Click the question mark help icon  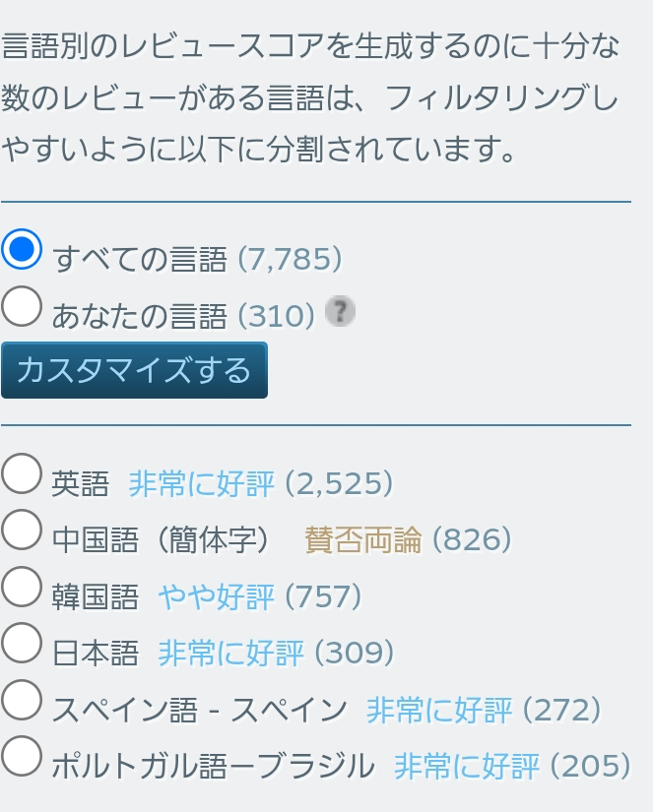coord(339,312)
